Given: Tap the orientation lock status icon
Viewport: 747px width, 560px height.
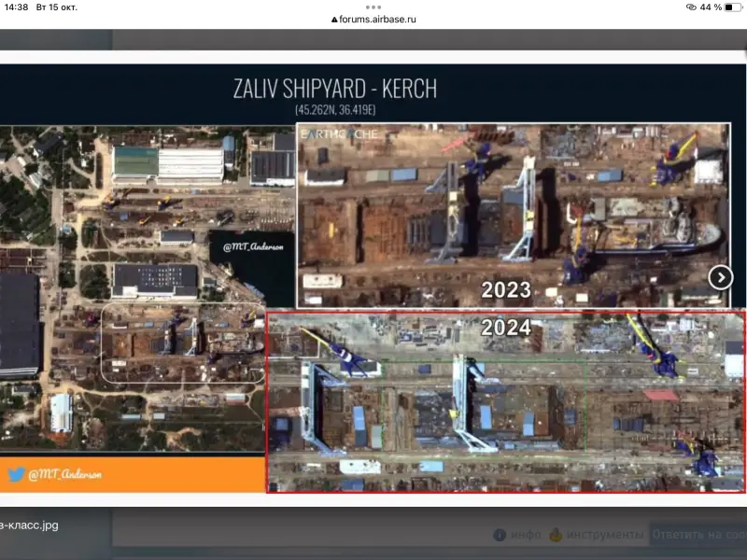Looking at the screenshot, I should click(x=691, y=7).
